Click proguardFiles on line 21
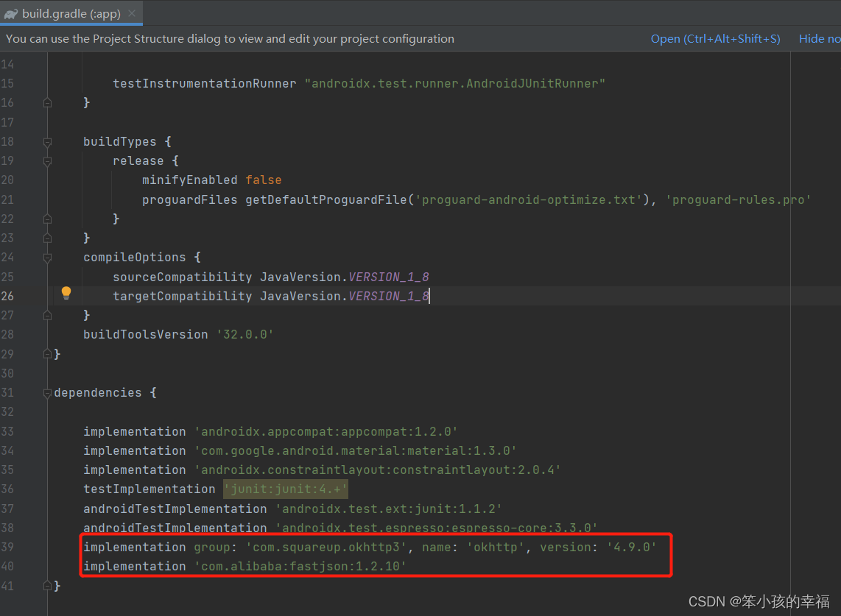Image resolution: width=841 pixels, height=616 pixels. 189,200
